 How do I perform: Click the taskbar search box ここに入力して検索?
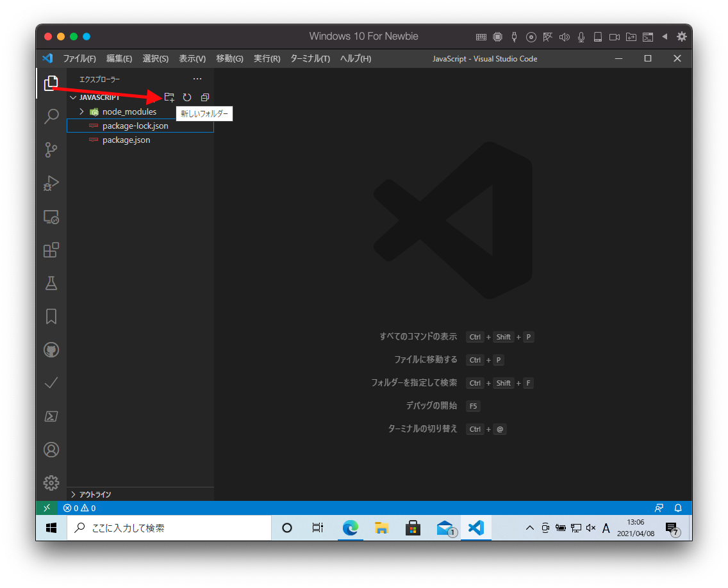tap(169, 528)
